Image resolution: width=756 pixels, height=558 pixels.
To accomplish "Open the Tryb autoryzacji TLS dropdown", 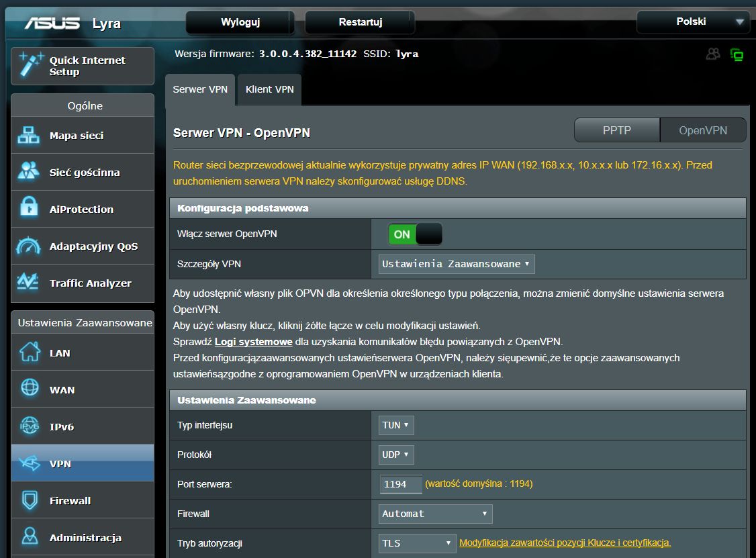I will tap(417, 543).
